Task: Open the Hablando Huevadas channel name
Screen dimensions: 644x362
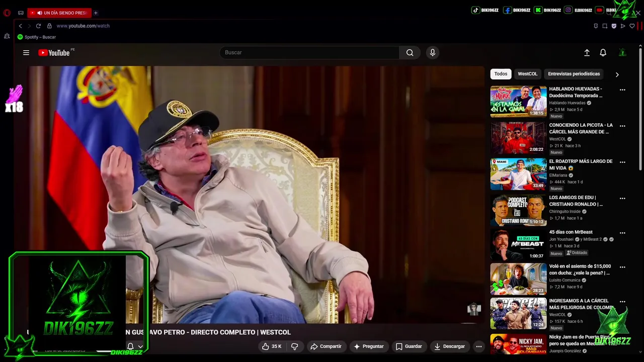Action: [567, 103]
